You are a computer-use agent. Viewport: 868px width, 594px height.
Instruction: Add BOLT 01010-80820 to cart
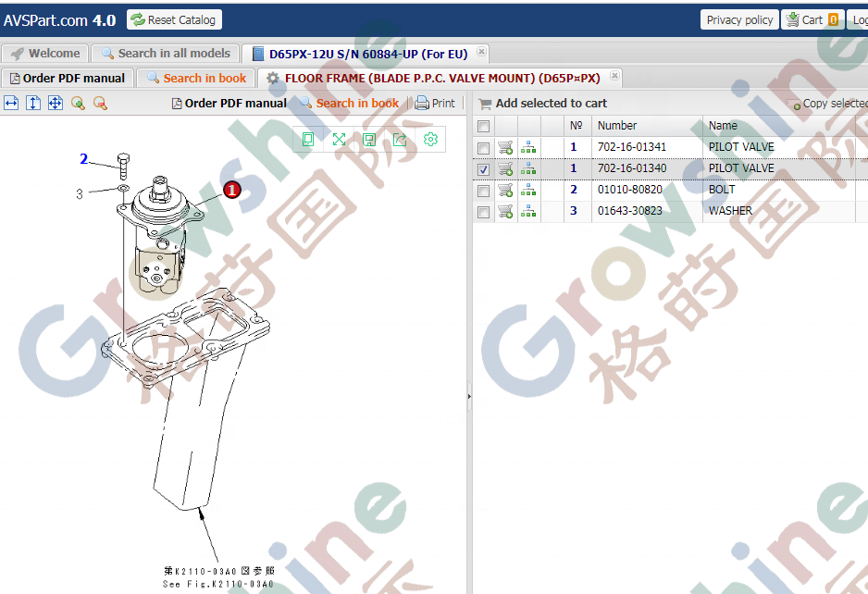(505, 190)
